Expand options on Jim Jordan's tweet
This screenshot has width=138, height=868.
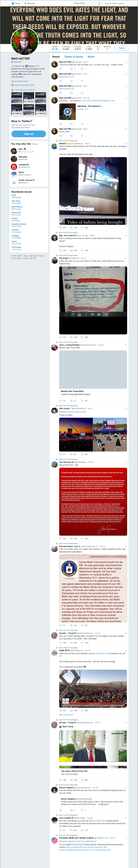[x=126, y=235]
